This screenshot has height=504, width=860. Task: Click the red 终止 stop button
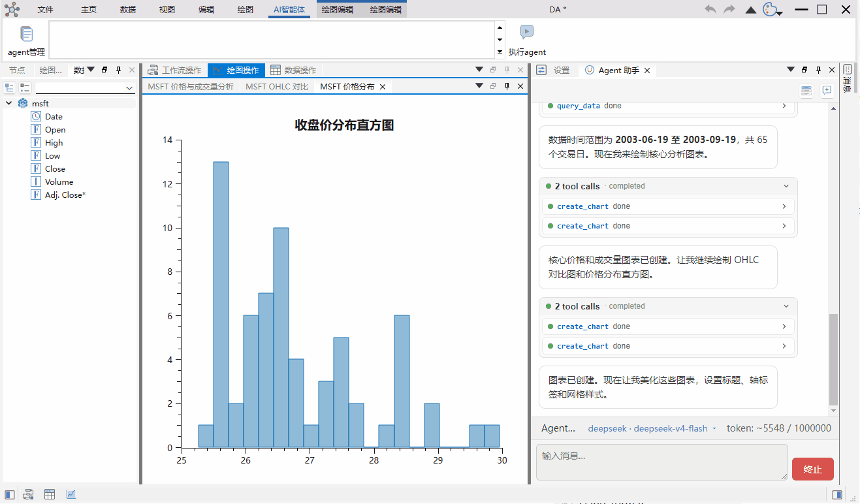tap(813, 469)
